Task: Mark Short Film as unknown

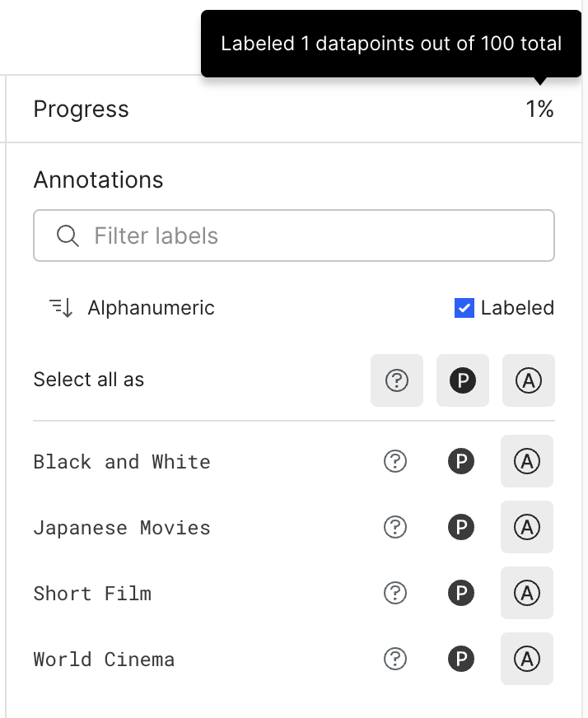Action: point(395,593)
